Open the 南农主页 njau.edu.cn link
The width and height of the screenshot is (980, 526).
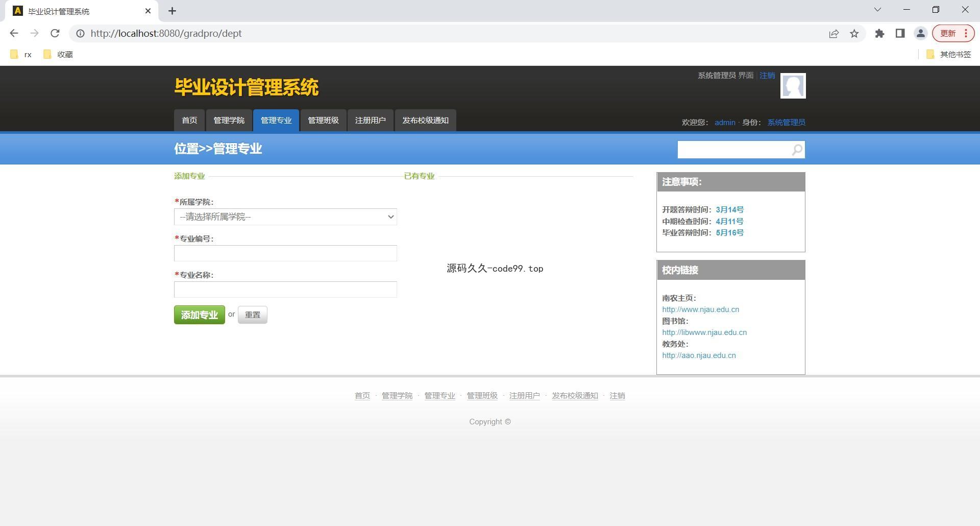pos(700,309)
